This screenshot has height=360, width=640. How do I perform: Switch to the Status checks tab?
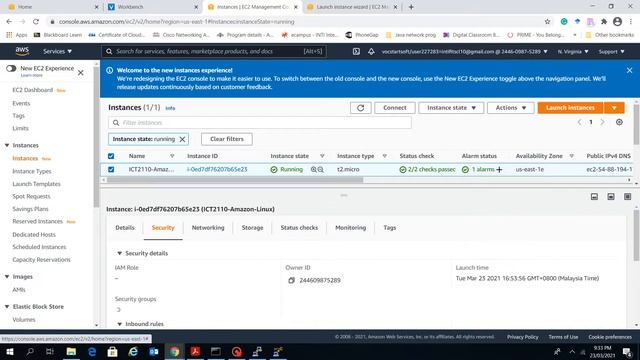299,228
